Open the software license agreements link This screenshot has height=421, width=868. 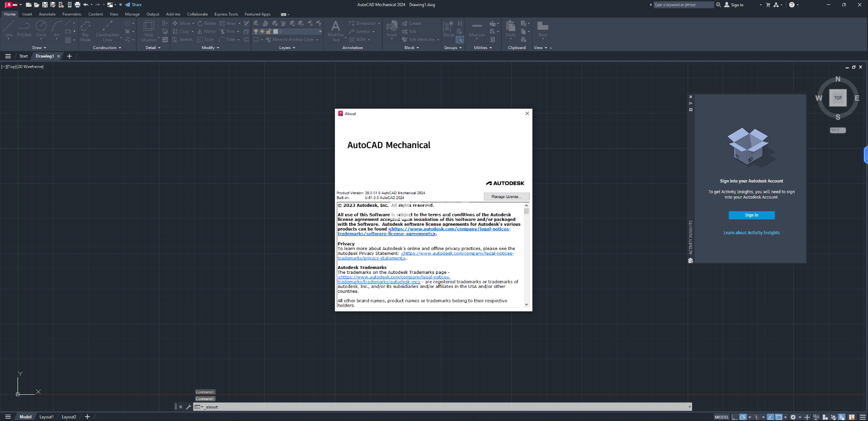click(424, 231)
